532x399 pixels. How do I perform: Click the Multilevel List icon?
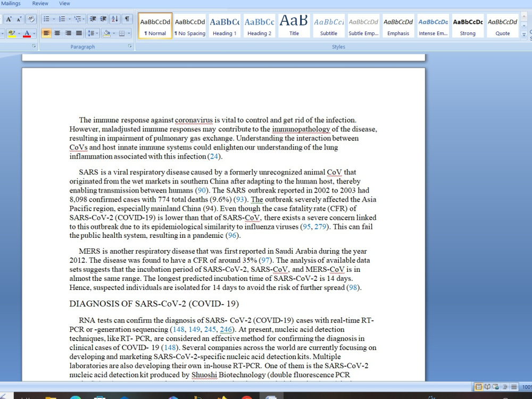[77, 19]
